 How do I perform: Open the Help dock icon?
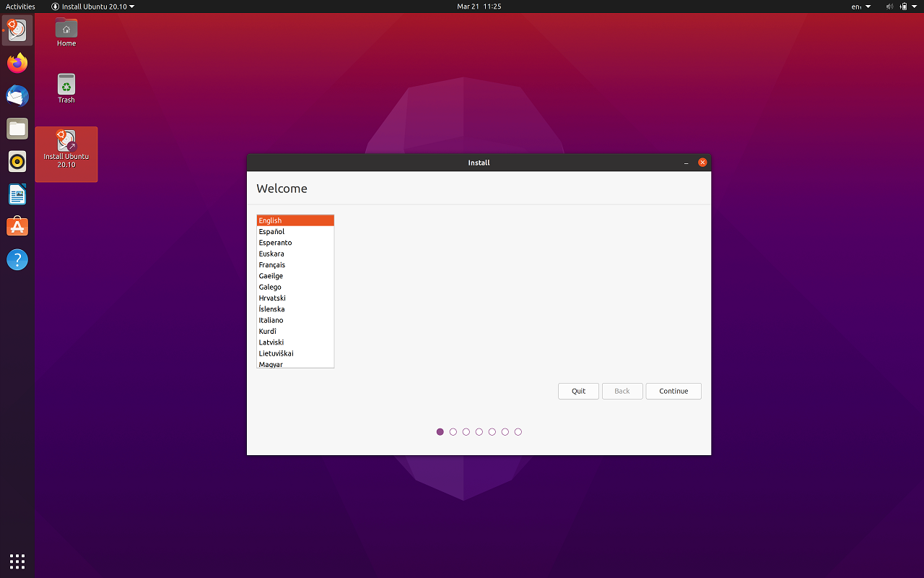pos(17,259)
